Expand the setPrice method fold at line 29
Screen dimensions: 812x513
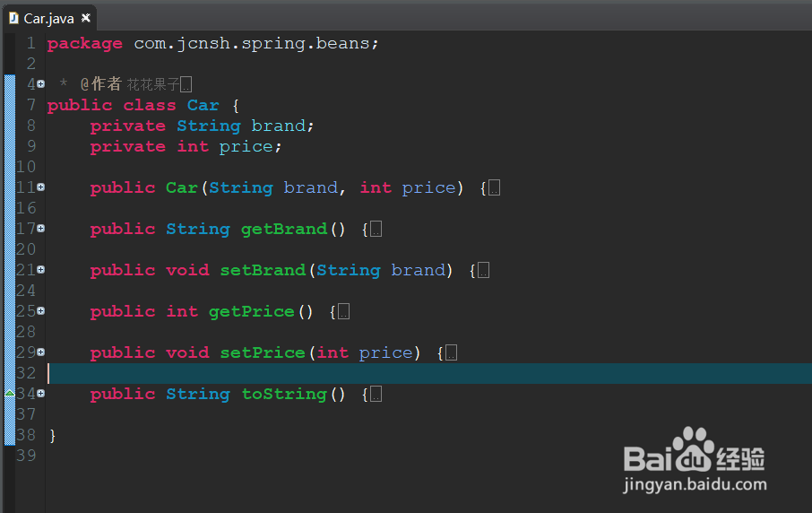[x=41, y=352]
